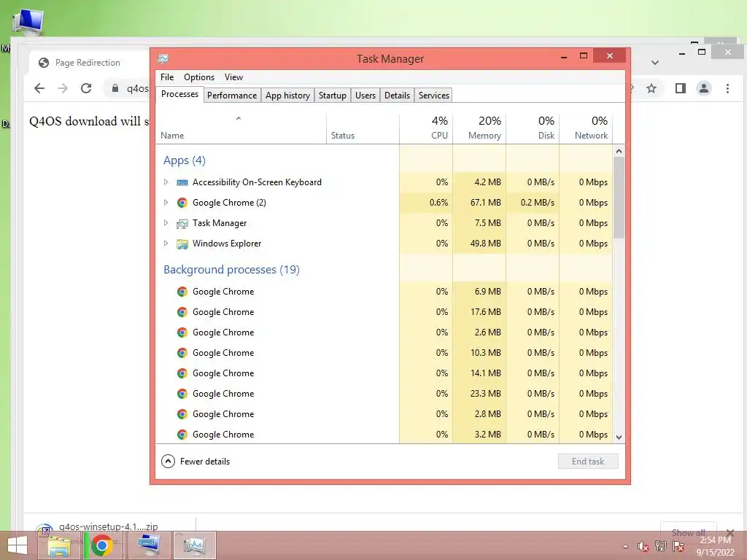The height and width of the screenshot is (560, 747).
Task: Switch to Chrome in taskbar
Action: coord(101,545)
